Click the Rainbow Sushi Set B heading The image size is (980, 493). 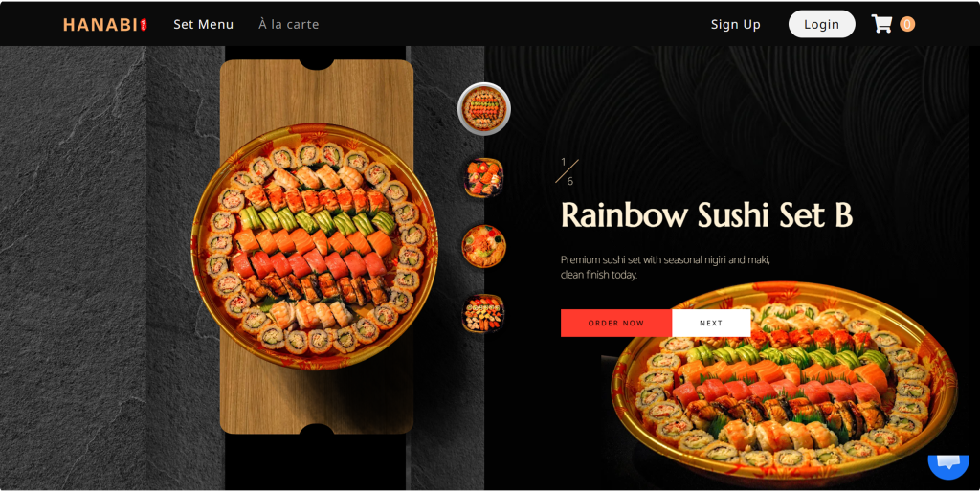pyautogui.click(x=706, y=215)
